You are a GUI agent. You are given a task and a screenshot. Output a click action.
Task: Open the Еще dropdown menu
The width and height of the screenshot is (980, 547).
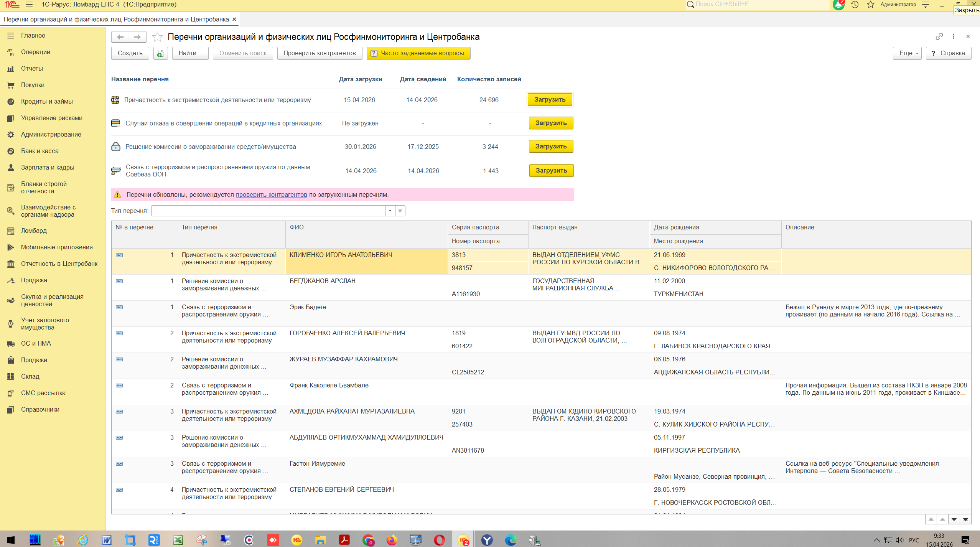[x=907, y=53]
